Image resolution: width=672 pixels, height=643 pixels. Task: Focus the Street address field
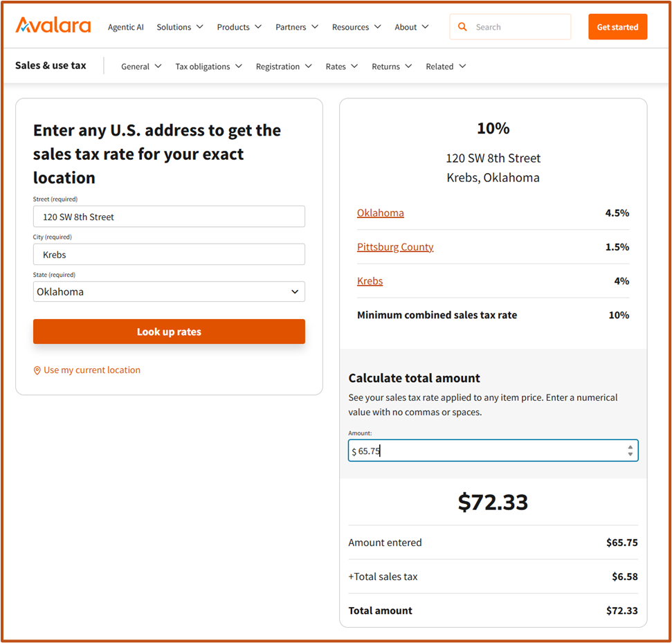click(169, 217)
